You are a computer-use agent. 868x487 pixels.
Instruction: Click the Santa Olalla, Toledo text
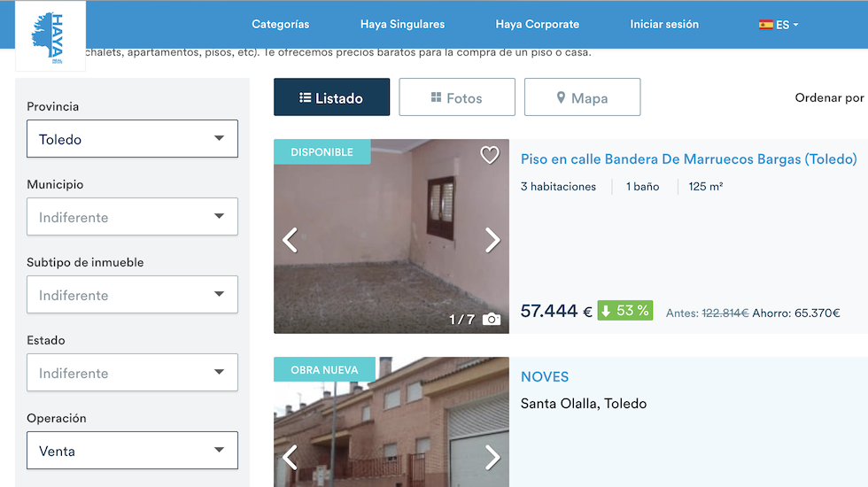point(584,404)
